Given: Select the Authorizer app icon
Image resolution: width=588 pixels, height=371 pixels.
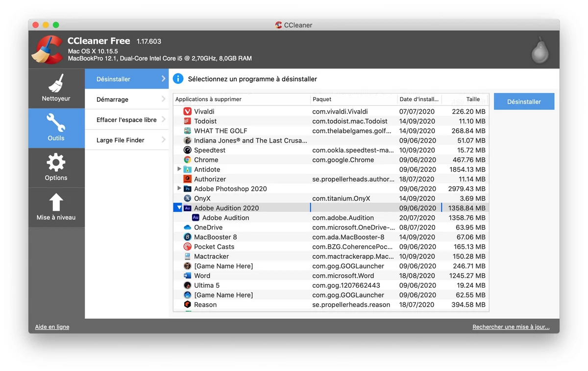Looking at the screenshot, I should 187,179.
